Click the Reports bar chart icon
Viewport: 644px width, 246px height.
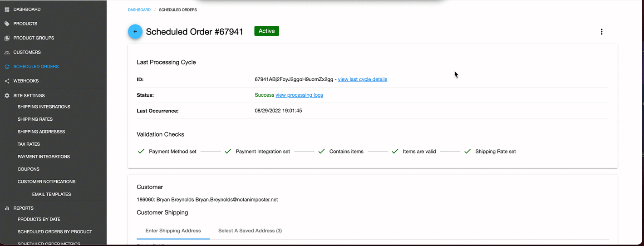click(7, 208)
